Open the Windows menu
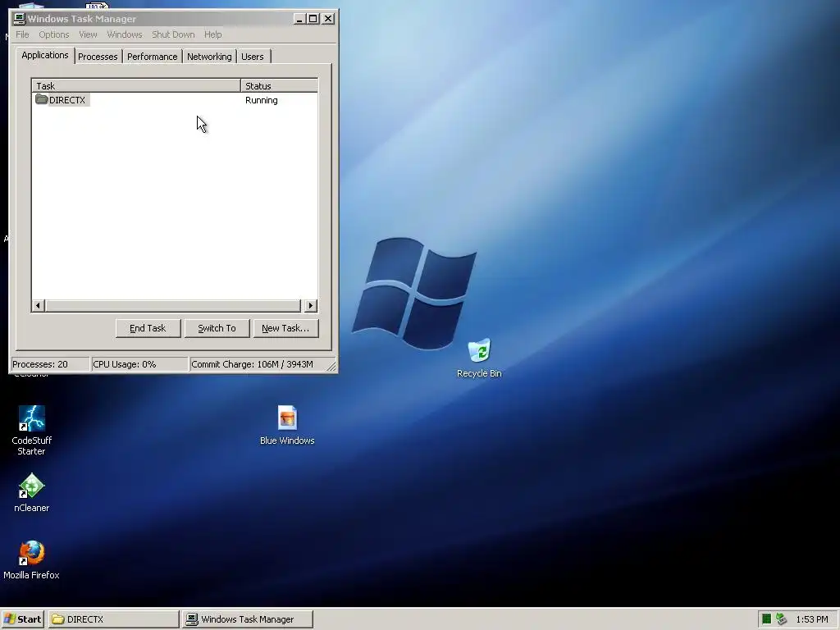Viewport: 840px width, 630px height. click(125, 34)
